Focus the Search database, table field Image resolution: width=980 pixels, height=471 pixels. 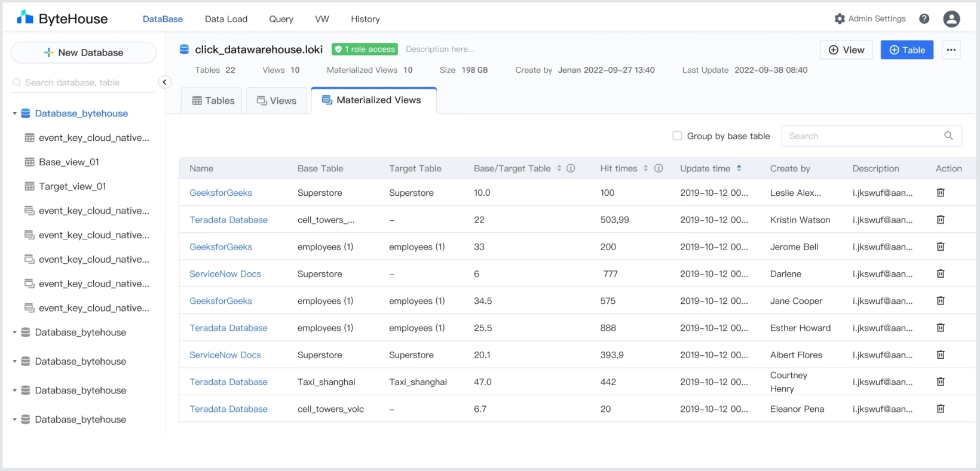coord(84,82)
